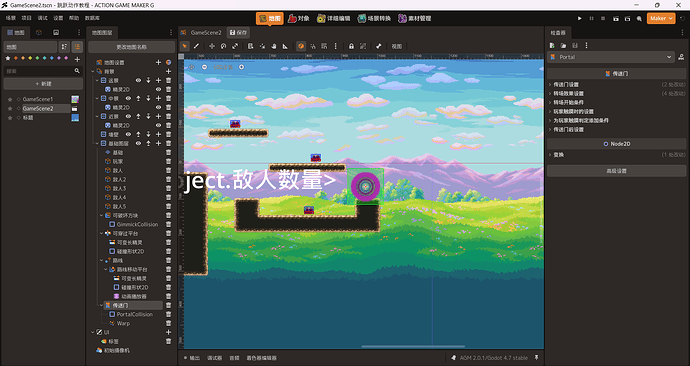Add a new color tag with plus
690x366 pixels.
(x=77, y=59)
